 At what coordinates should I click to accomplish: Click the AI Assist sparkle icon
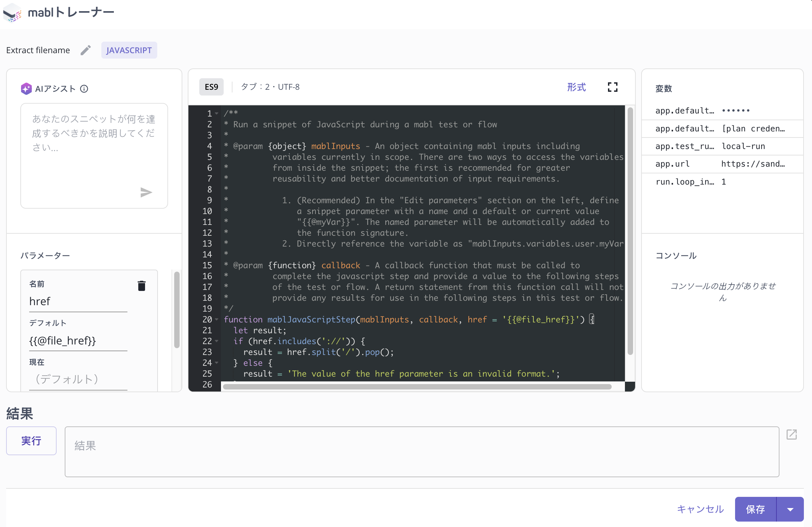click(x=27, y=88)
